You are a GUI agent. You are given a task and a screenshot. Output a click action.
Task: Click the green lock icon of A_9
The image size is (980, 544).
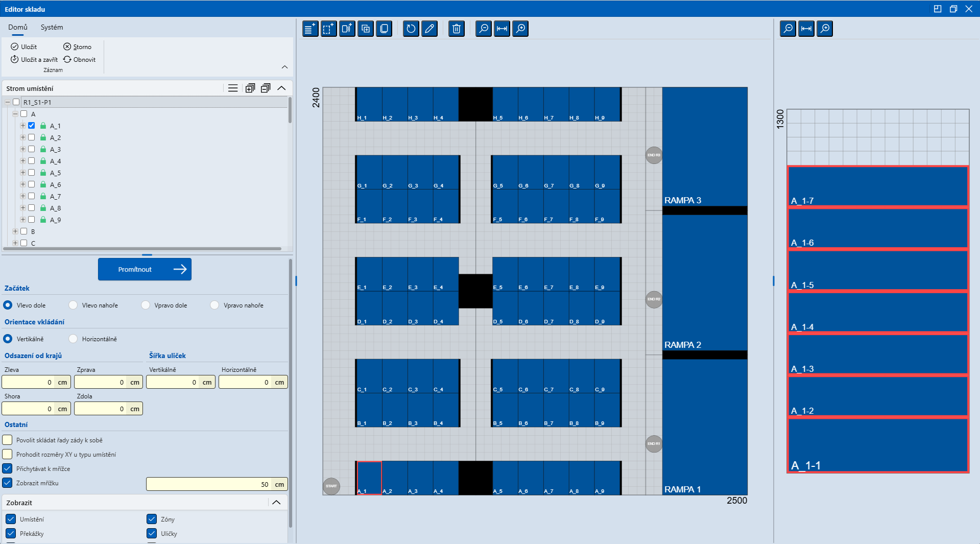coord(43,220)
